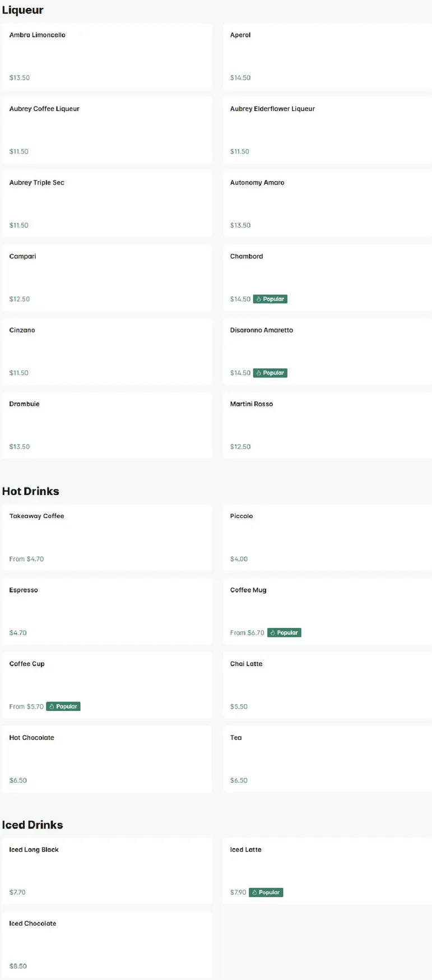Click the $8.50 price under Iced Chocolate
Image resolution: width=432 pixels, height=980 pixels.
pyautogui.click(x=18, y=966)
